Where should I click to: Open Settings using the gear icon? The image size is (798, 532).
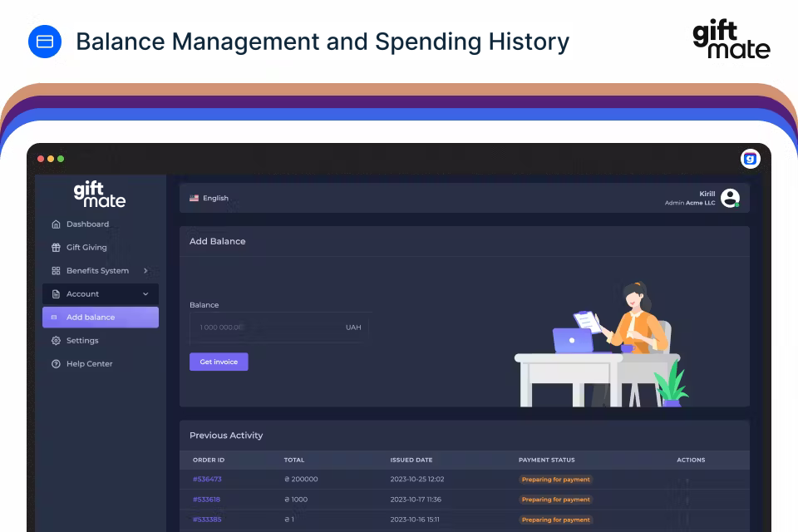(x=55, y=340)
